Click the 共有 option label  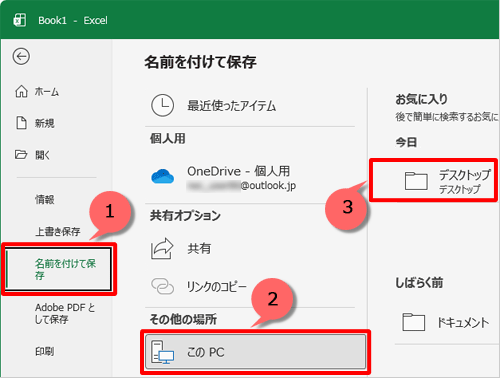[199, 249]
